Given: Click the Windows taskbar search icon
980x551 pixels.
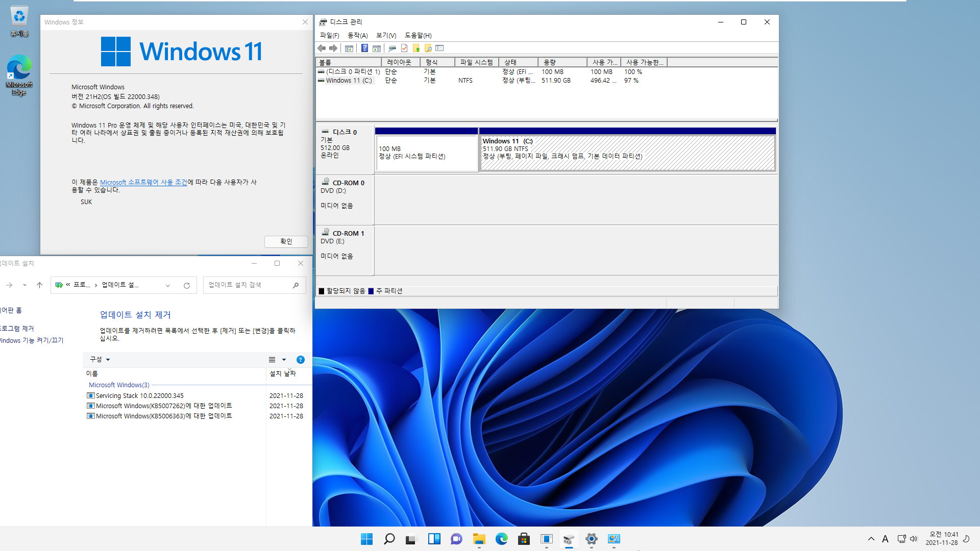Looking at the screenshot, I should click(389, 539).
